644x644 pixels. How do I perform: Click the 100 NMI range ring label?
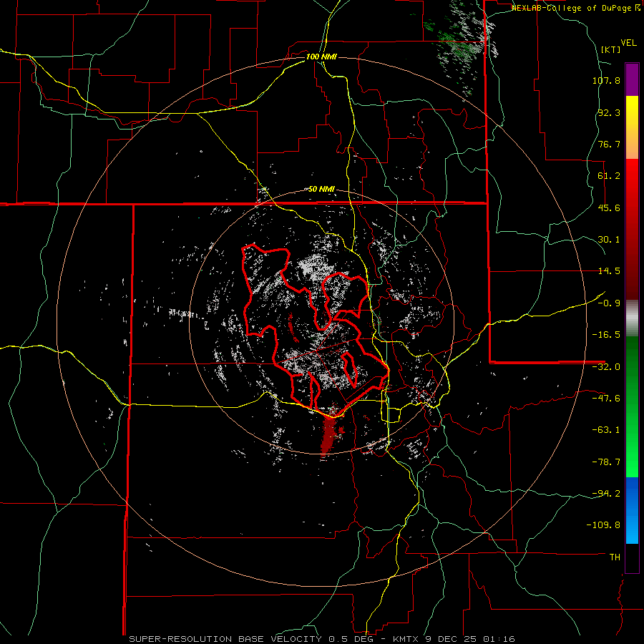tap(321, 57)
